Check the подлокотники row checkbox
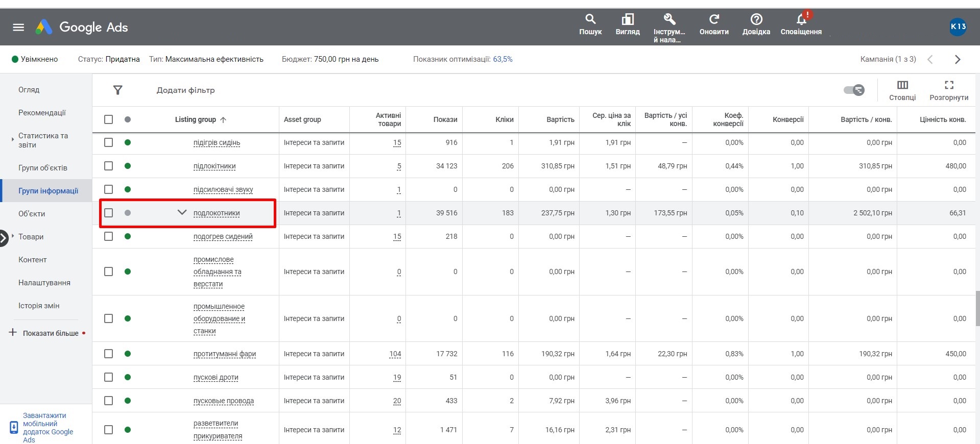The width and height of the screenshot is (980, 444). pyautogui.click(x=108, y=213)
